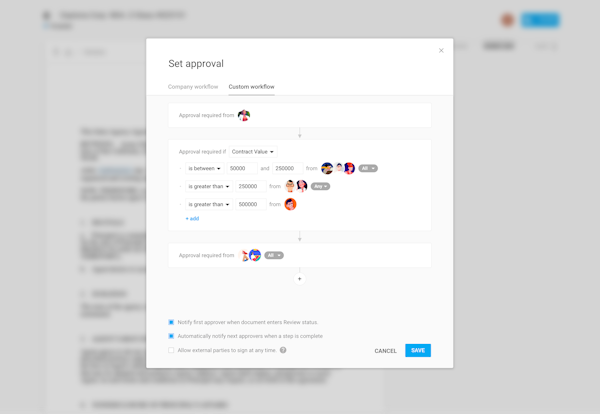The height and width of the screenshot is (414, 600).
Task: Click the value field in the Any row
Action: click(x=251, y=186)
